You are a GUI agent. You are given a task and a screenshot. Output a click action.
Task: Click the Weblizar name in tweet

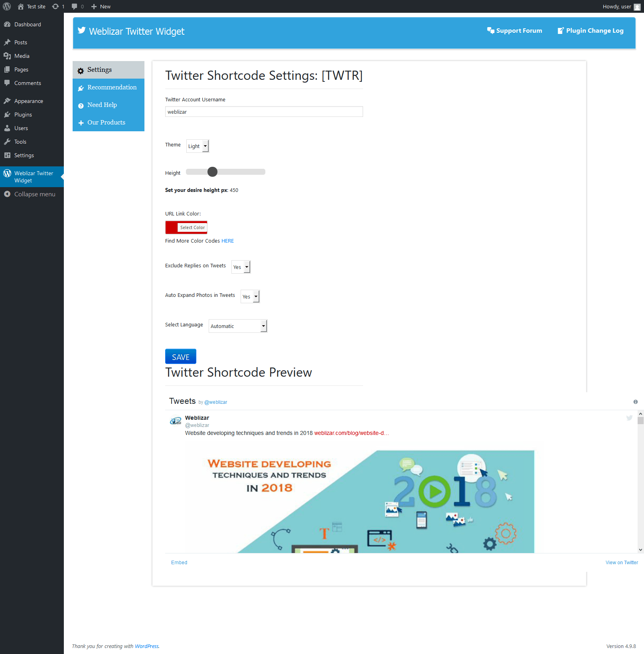197,418
